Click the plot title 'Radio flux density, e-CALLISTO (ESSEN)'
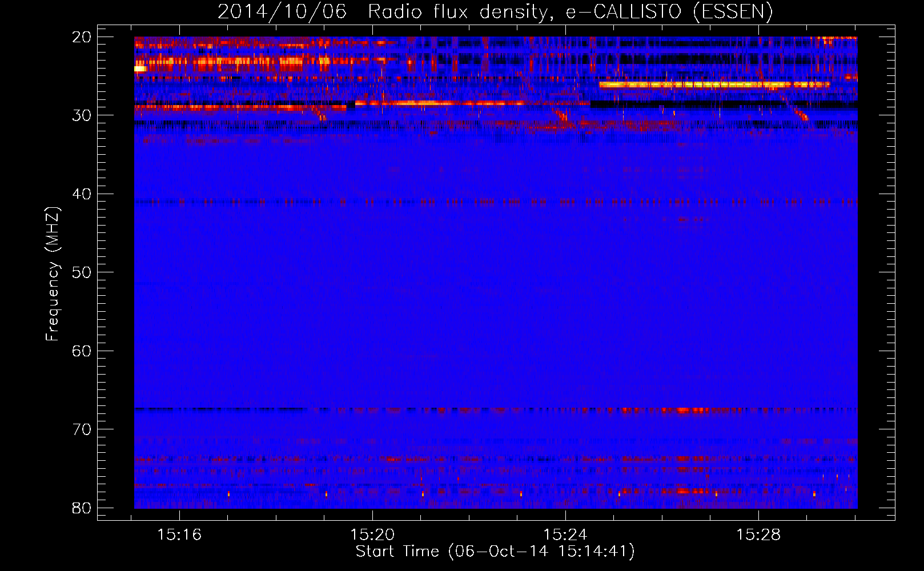Viewport: 924px width, 571px height. point(570,12)
